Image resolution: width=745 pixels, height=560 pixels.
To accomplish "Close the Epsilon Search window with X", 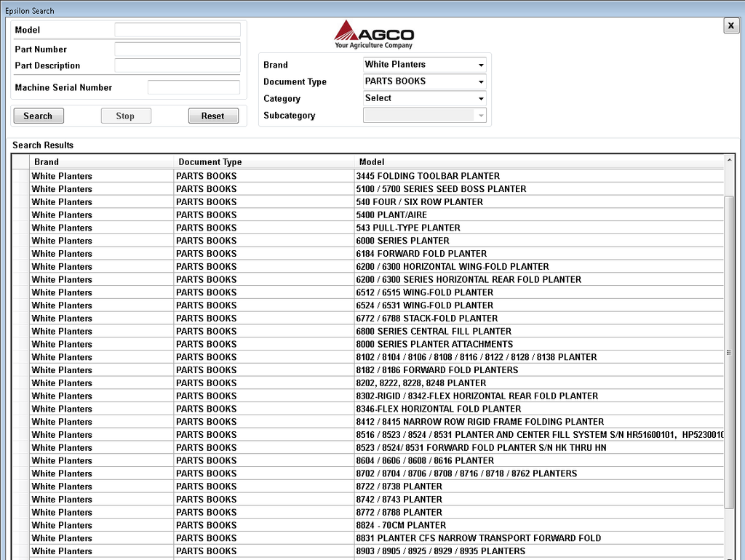I will coord(731,25).
